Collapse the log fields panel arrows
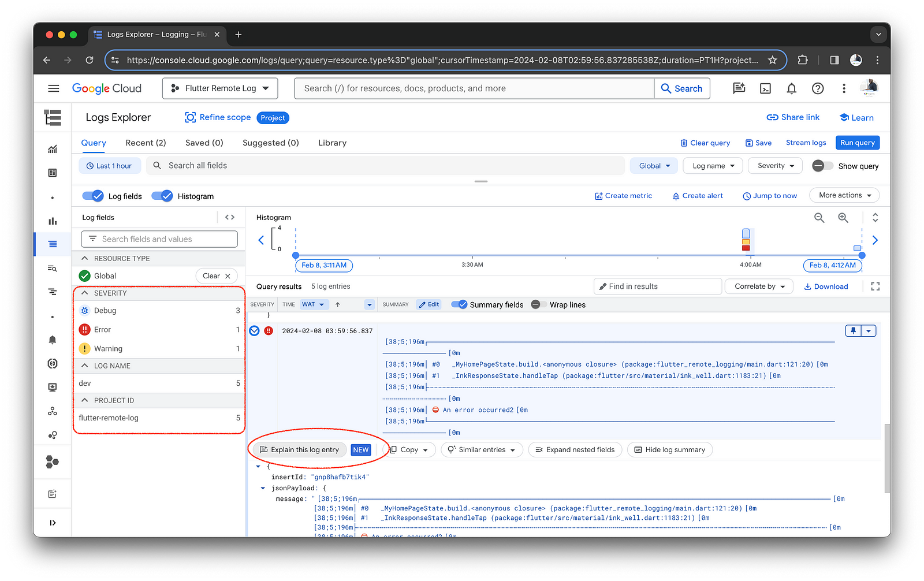 (x=230, y=217)
